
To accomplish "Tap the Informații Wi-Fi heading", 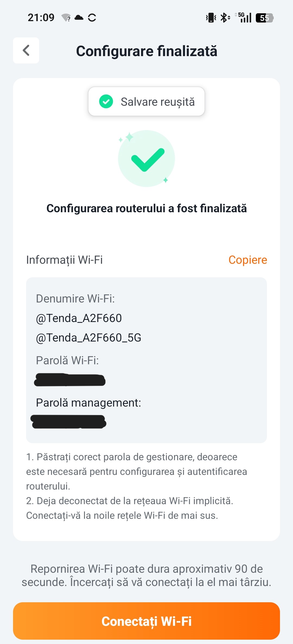I will pos(65,260).
